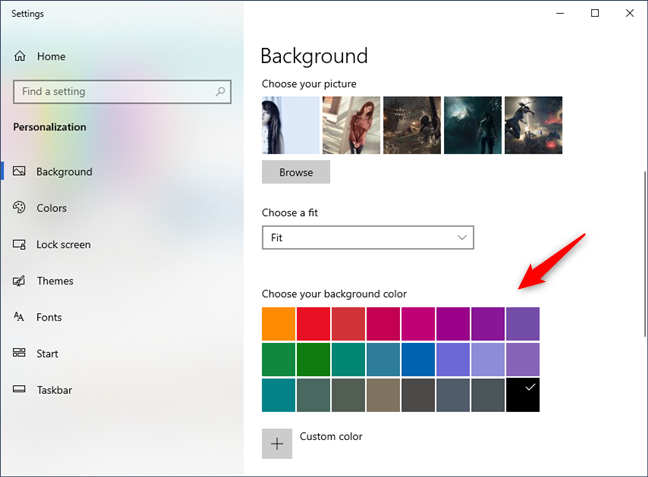Image resolution: width=648 pixels, height=477 pixels.
Task: Click the search magnifier icon
Action: (x=220, y=92)
